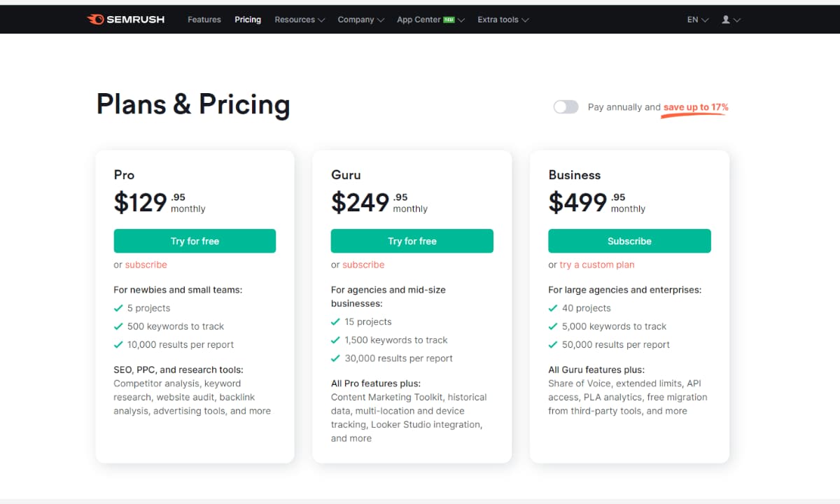Click the save up to 17% text
The image size is (840, 504).
696,107
